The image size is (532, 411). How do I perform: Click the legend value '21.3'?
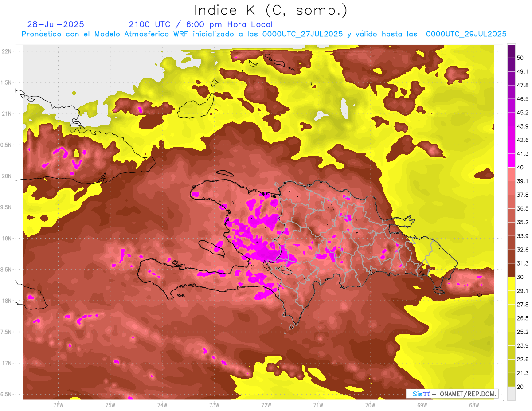[x=523, y=373]
